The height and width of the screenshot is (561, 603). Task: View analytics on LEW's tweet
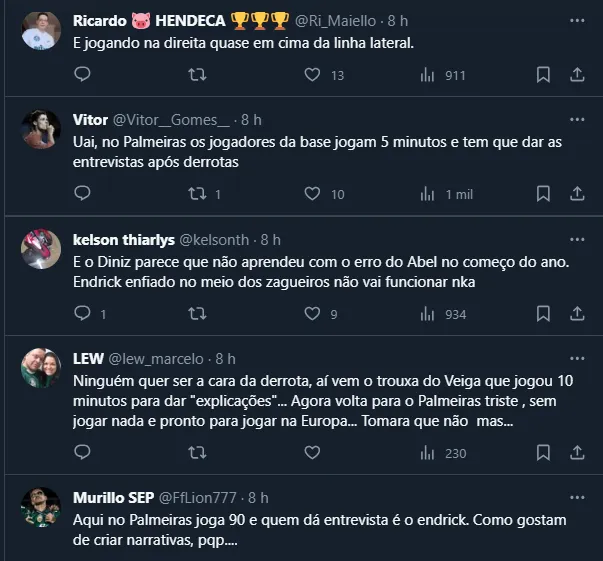(x=428, y=453)
